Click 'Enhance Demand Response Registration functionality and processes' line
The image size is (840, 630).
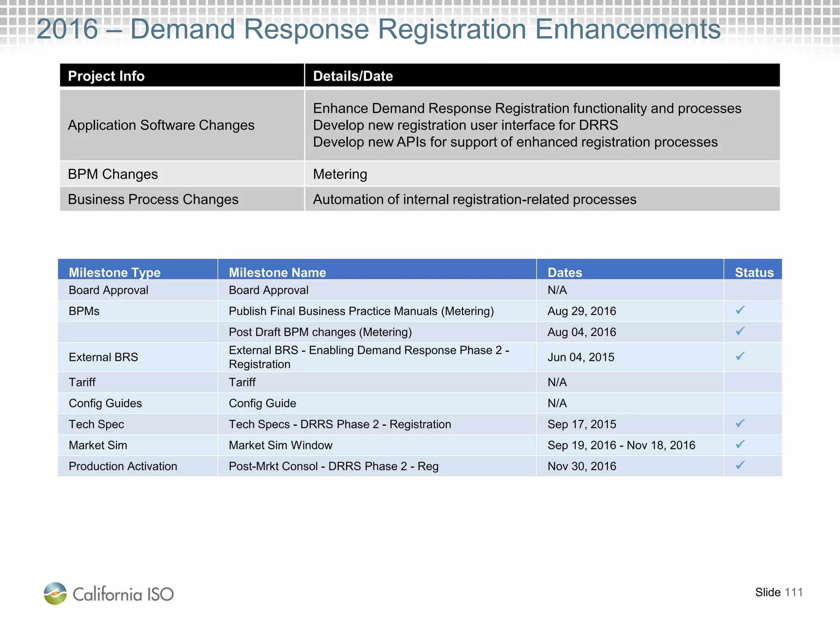[x=527, y=108]
